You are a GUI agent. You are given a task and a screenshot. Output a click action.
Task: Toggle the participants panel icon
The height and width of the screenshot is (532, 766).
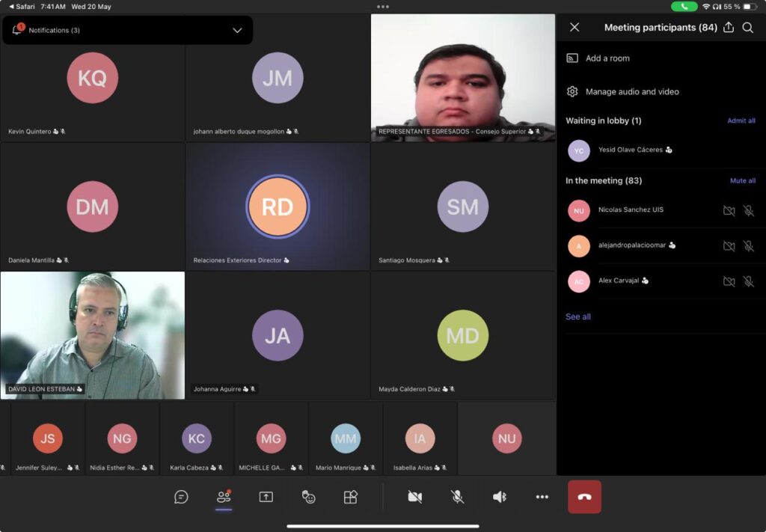pyautogui.click(x=224, y=497)
